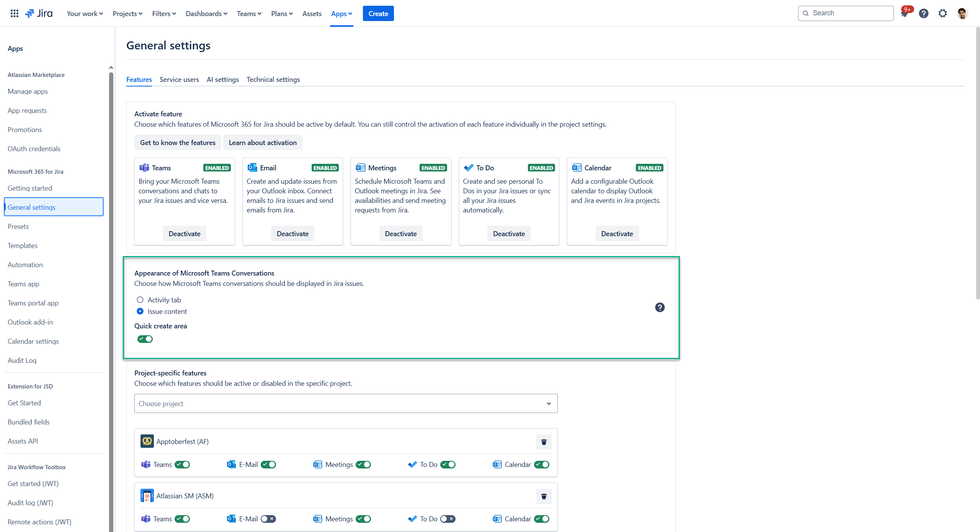Toggle E-Mail for Apptoberfest project
Viewport: 980px width, 532px height.
268,464
